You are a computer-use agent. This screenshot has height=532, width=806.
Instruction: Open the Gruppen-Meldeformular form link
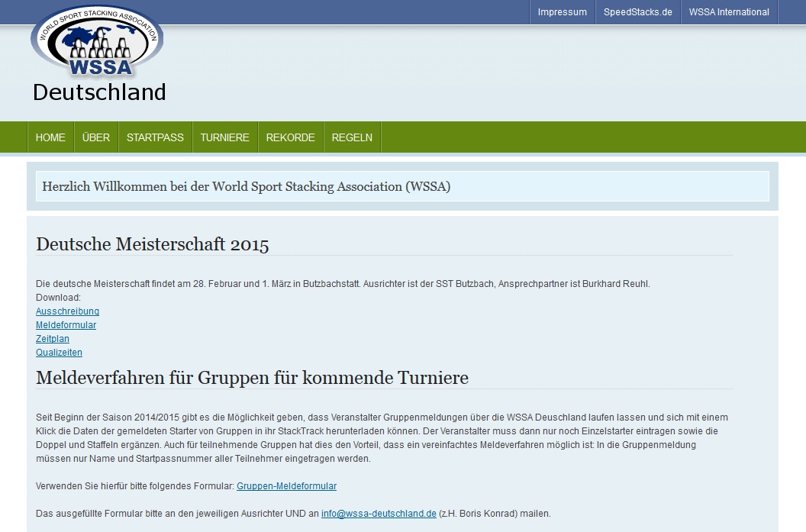(x=286, y=486)
